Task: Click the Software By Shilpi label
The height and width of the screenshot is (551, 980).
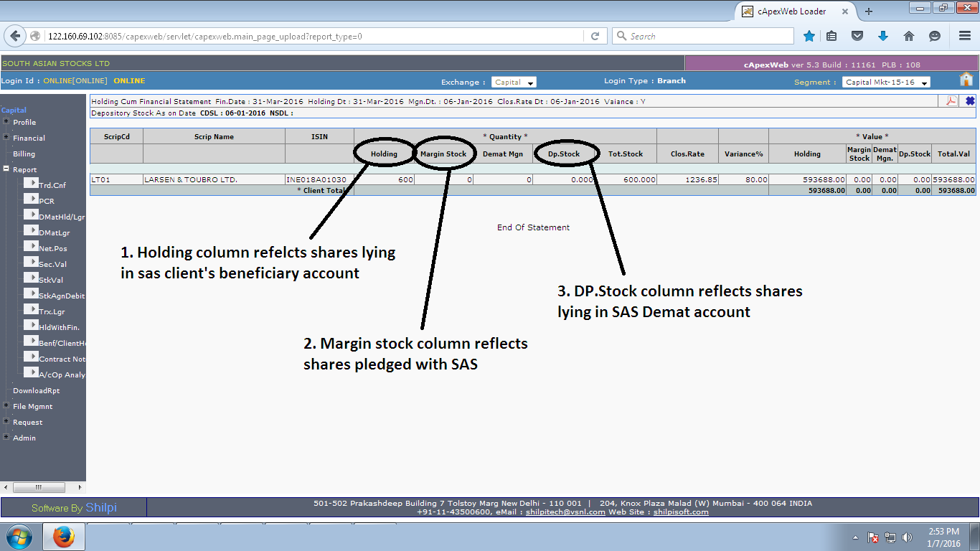Action: pyautogui.click(x=74, y=508)
